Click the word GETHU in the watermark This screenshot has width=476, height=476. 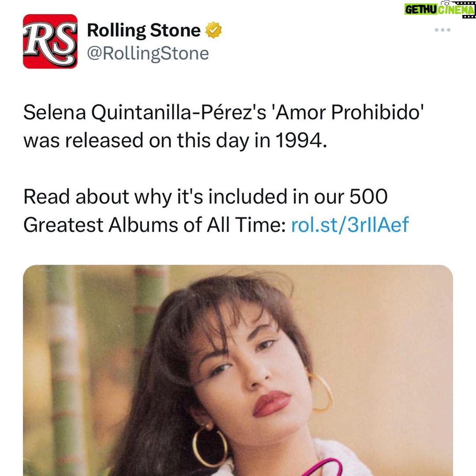[421, 10]
